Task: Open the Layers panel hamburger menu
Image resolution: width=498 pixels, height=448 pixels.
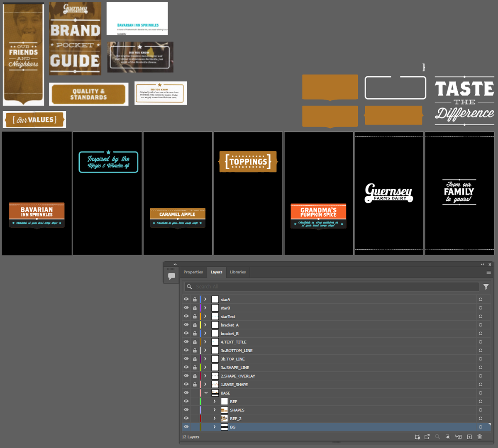Action: [488, 273]
